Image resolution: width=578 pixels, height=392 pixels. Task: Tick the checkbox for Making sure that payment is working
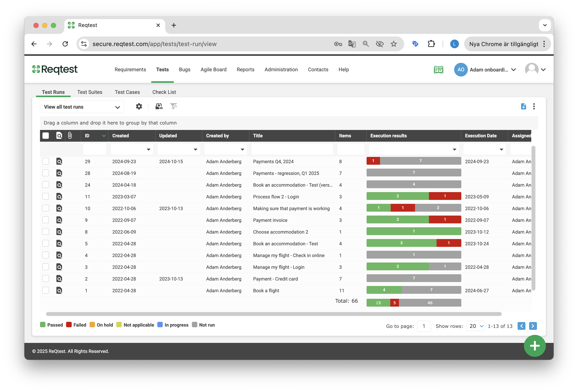(x=45, y=208)
